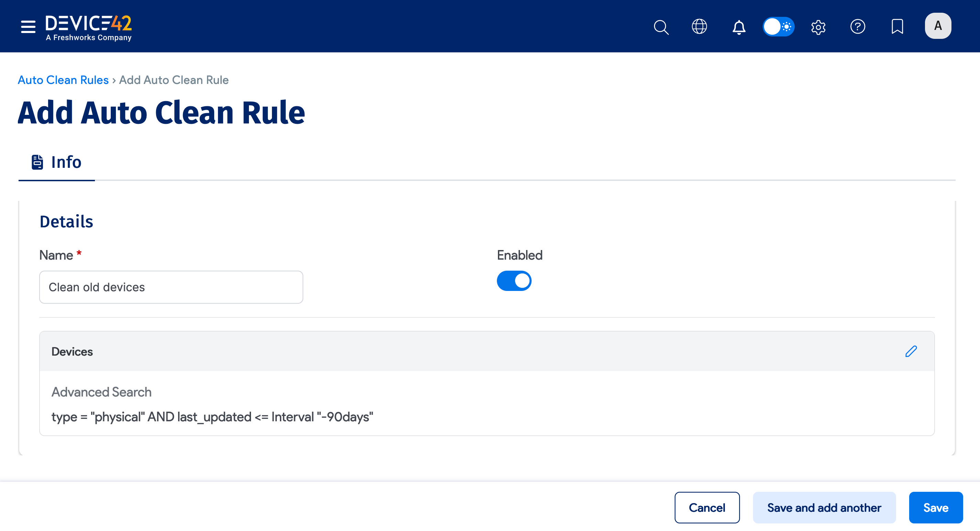
Task: Click the Cancel button
Action: coord(707,507)
